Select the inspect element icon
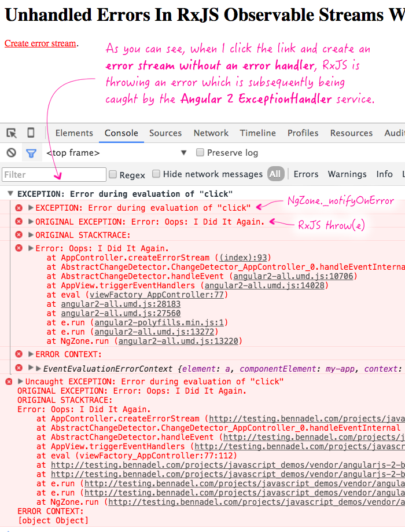This screenshot has height=532, width=405. (12, 133)
